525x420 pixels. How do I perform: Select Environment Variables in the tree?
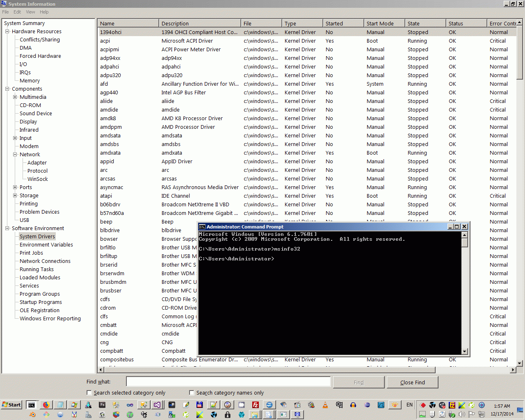coord(46,245)
